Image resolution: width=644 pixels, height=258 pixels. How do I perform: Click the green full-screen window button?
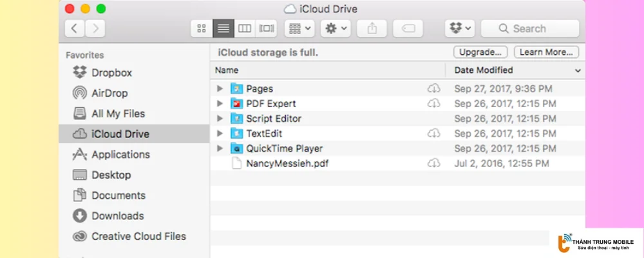(x=100, y=8)
